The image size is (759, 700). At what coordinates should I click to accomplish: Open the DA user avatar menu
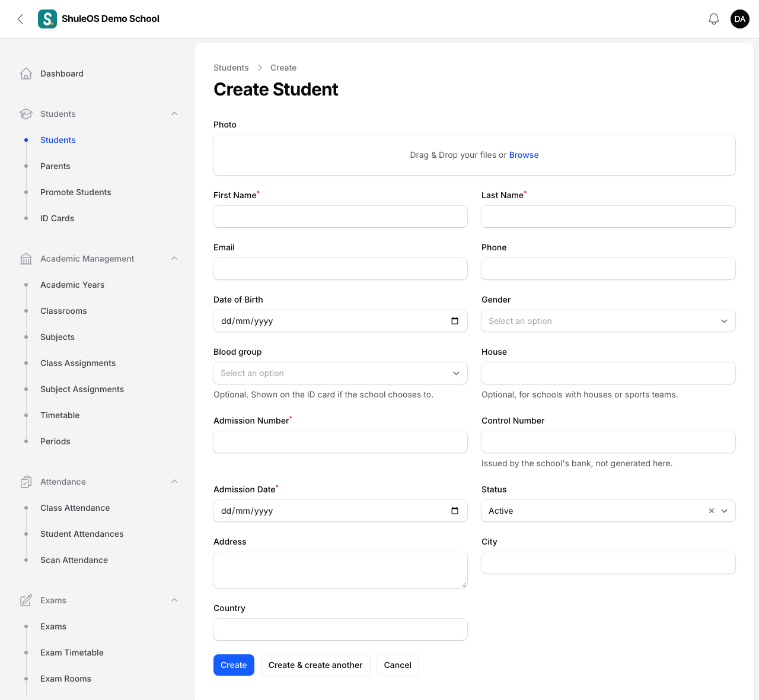click(740, 19)
